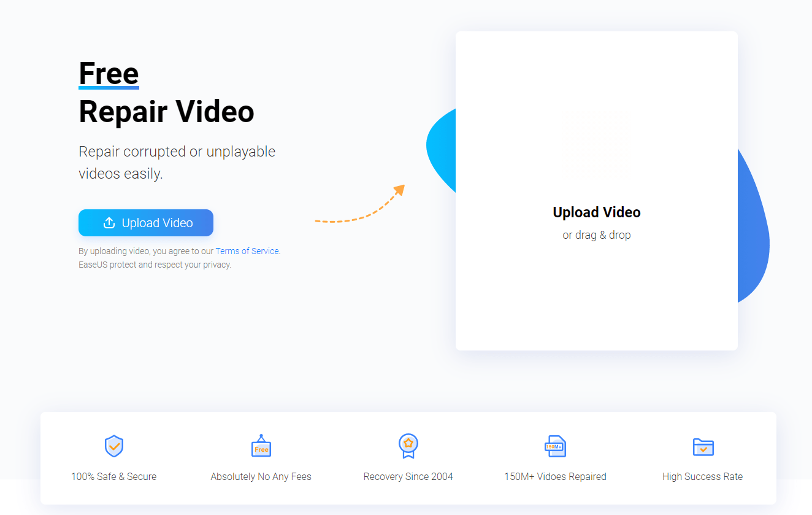Click the "or drag & drop" text
Image resolution: width=812 pixels, height=515 pixels.
click(596, 235)
